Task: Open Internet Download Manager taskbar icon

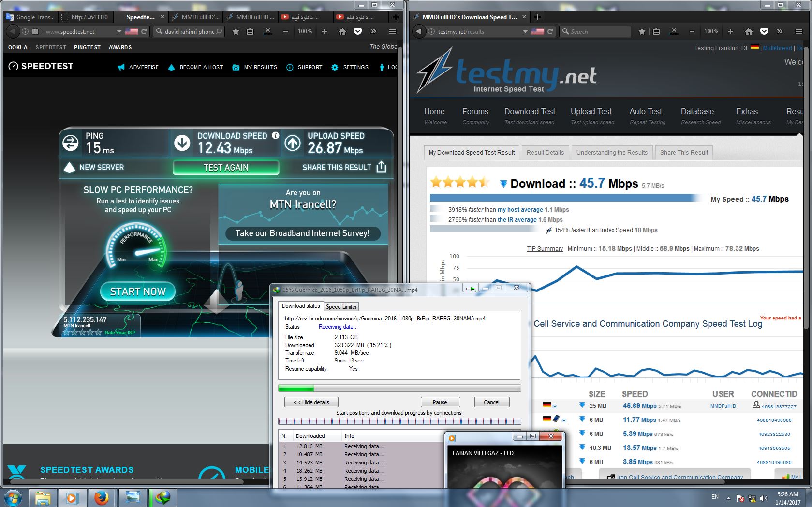Action: 163,497
